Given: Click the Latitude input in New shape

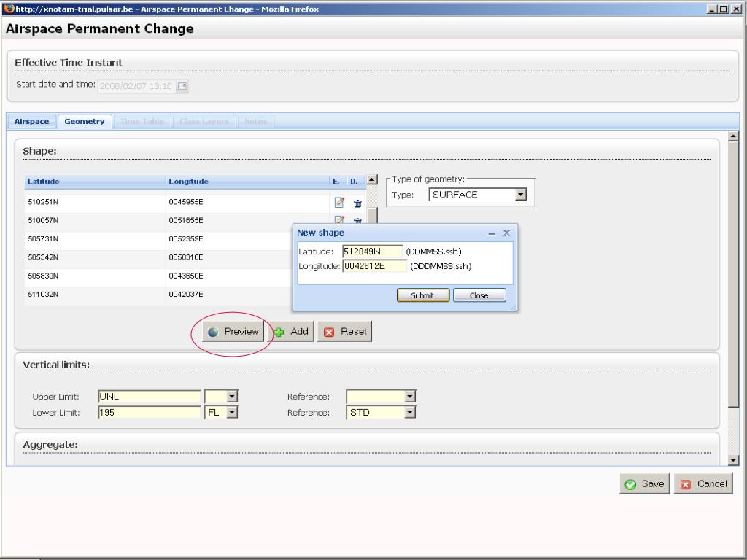Looking at the screenshot, I should click(373, 252).
